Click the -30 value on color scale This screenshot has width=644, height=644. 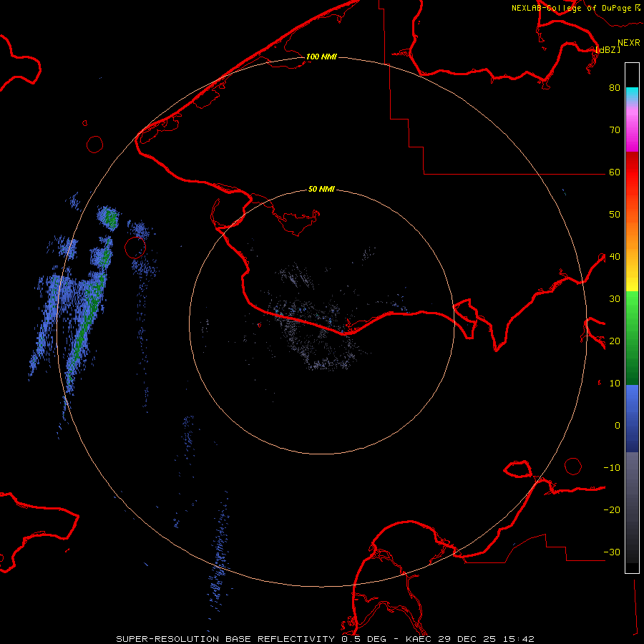click(x=612, y=552)
